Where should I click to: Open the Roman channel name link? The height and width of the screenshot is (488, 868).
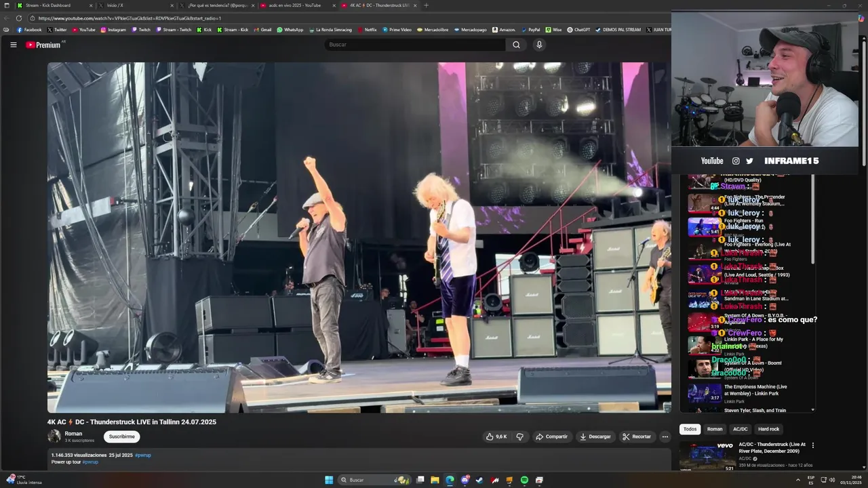73,434
